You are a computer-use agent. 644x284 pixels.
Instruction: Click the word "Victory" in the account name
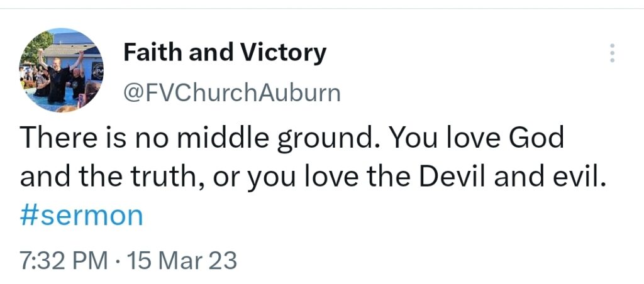click(x=283, y=53)
